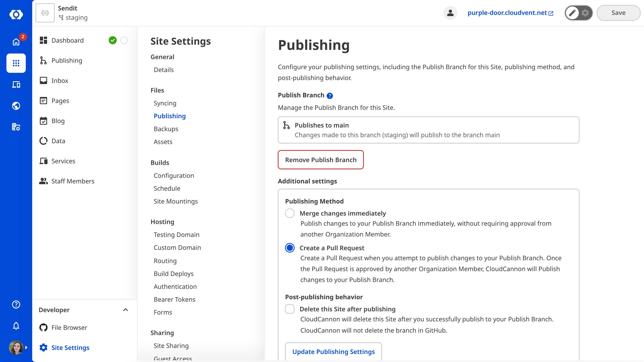Go to Syncing settings

click(165, 103)
